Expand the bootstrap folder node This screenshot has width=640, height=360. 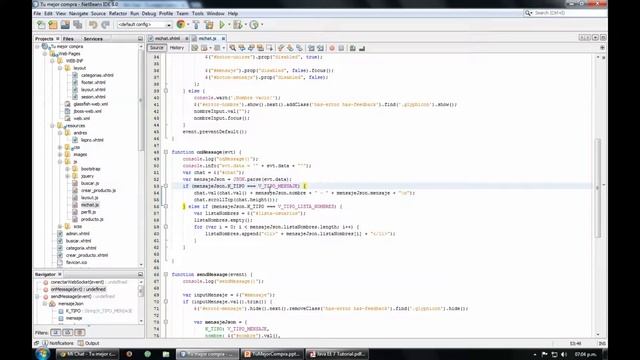point(68,169)
